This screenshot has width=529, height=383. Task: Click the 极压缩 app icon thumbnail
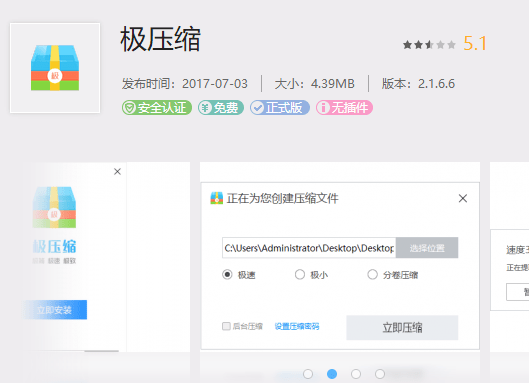pos(55,68)
